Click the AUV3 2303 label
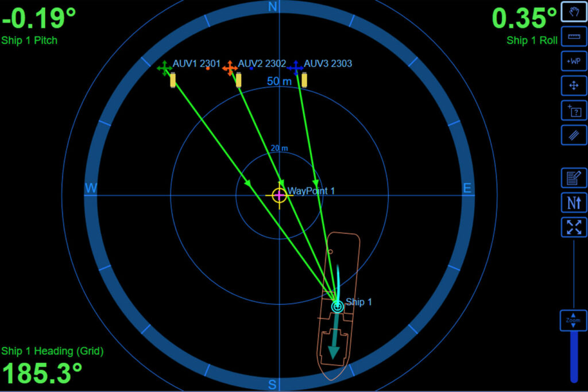Viewport: 588px width, 392px height. point(328,64)
